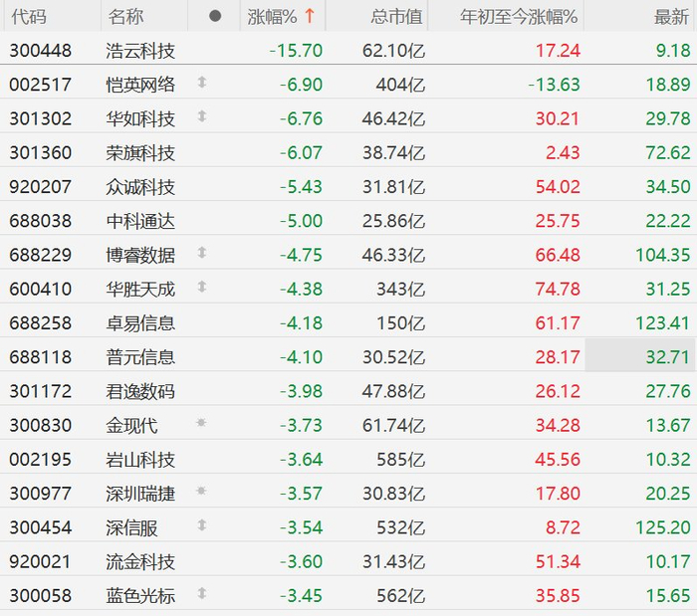Click the 404亿 market cap value
This screenshot has width=697, height=616.
click(x=400, y=85)
